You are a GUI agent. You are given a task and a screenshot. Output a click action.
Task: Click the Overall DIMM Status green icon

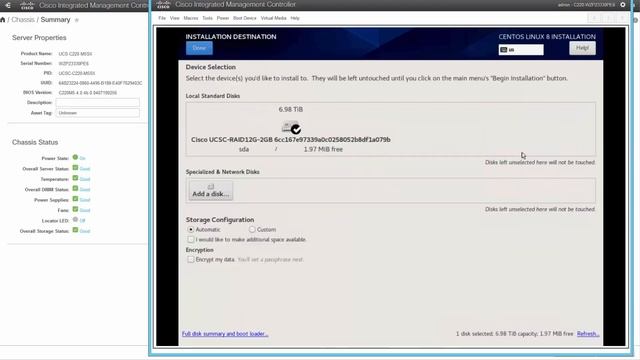point(75,189)
